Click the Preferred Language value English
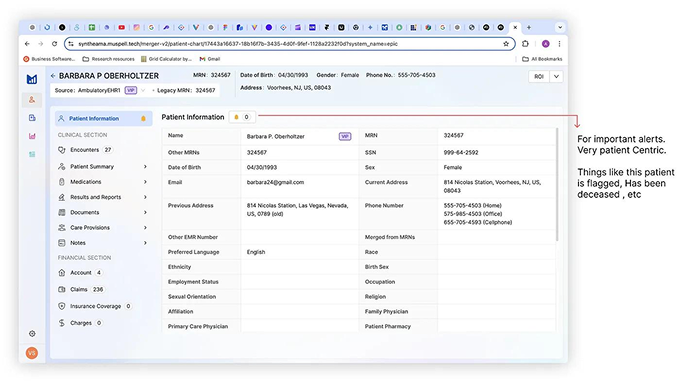 (256, 252)
